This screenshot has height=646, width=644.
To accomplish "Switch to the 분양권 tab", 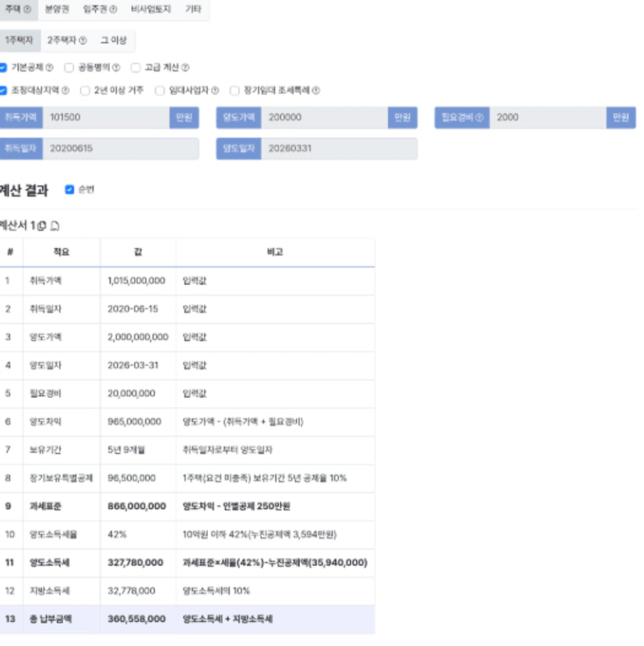I will (x=58, y=9).
